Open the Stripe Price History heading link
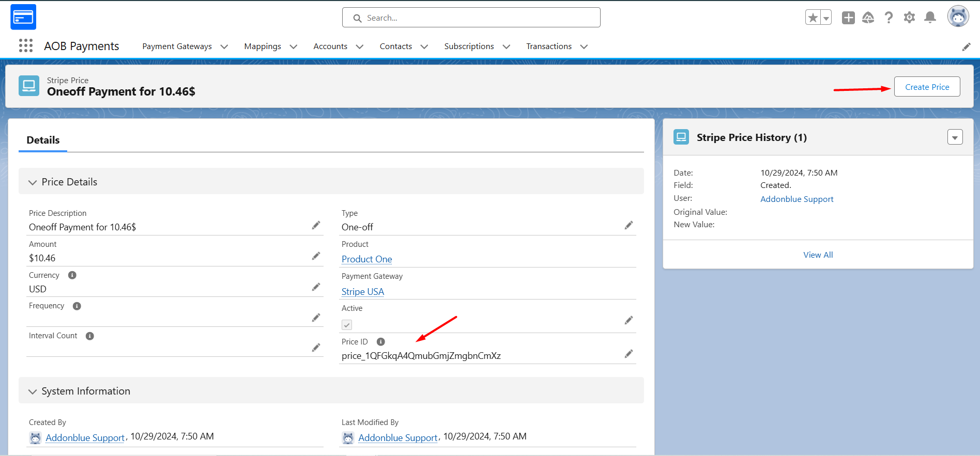The height and width of the screenshot is (456, 980). 752,137
